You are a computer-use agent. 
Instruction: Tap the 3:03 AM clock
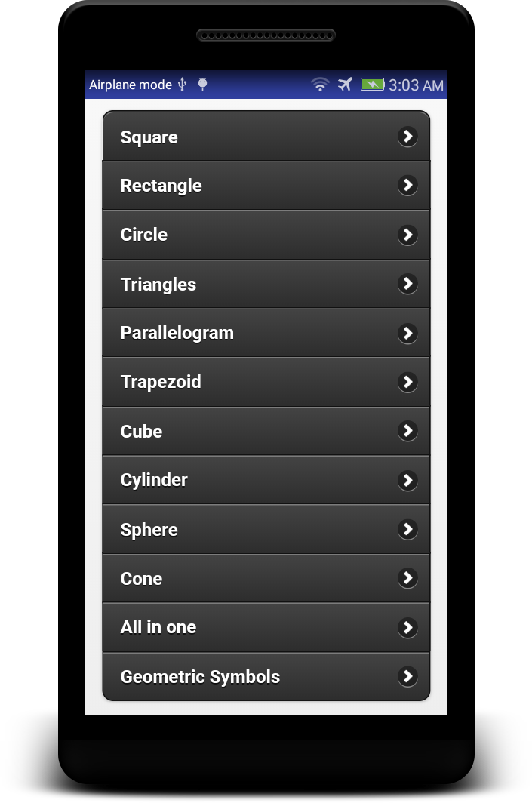coord(416,85)
